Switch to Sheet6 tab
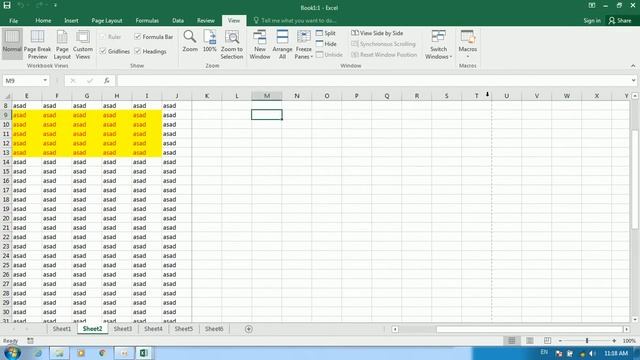The width and height of the screenshot is (640, 360). pyautogui.click(x=214, y=329)
